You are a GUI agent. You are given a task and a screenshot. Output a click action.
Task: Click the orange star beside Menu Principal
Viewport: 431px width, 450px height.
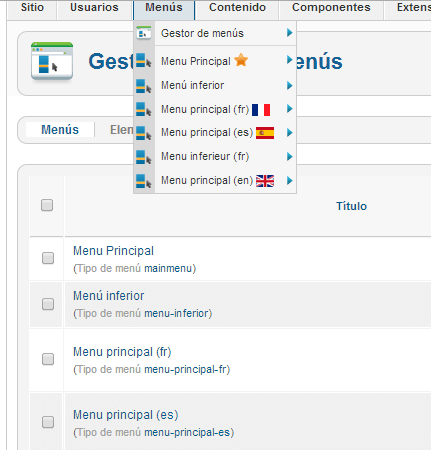241,60
